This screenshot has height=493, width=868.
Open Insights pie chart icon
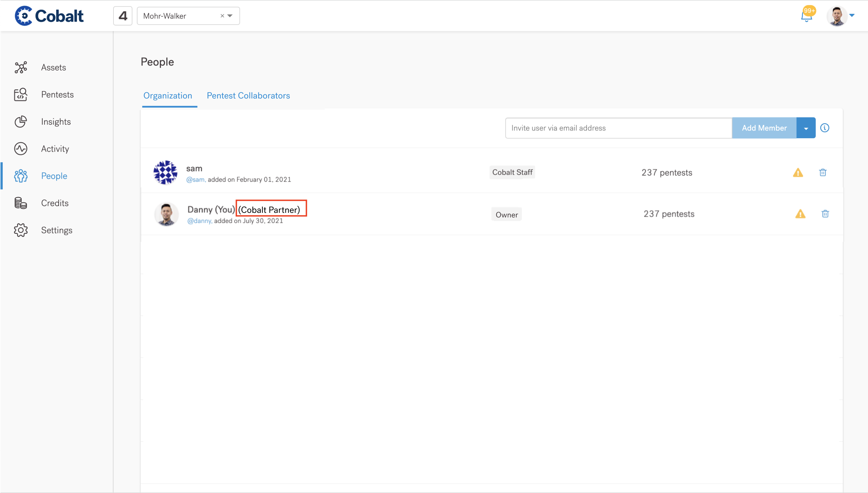click(x=21, y=122)
